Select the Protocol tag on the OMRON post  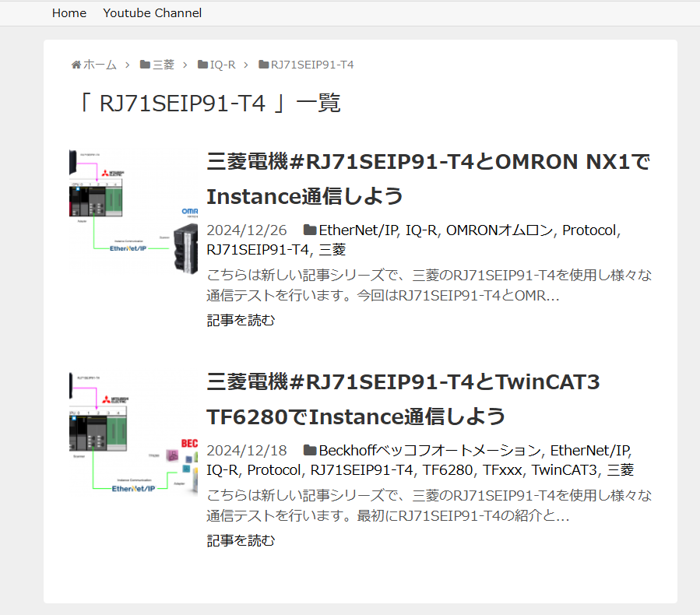coord(589,230)
